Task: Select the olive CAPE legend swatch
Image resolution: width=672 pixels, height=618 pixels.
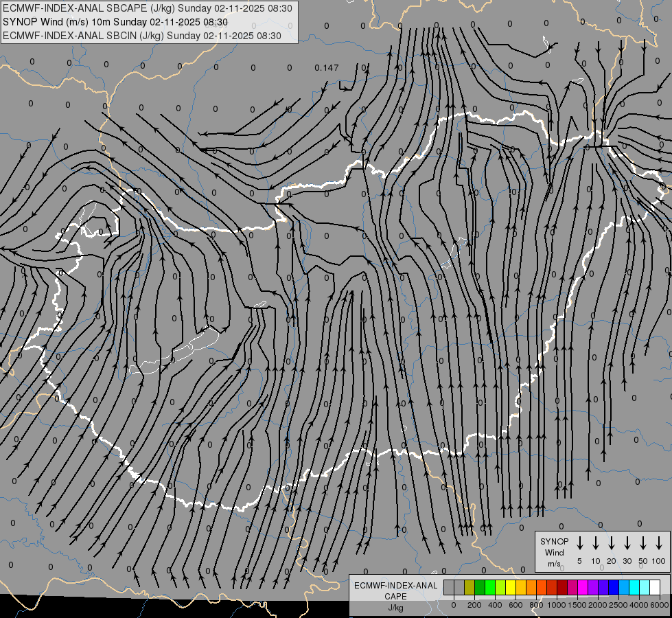Action: point(470,588)
